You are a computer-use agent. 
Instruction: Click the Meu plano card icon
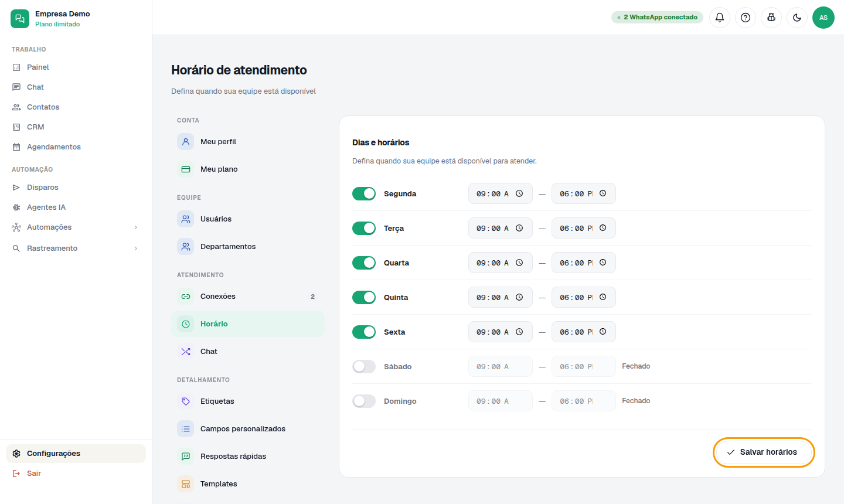tap(186, 169)
